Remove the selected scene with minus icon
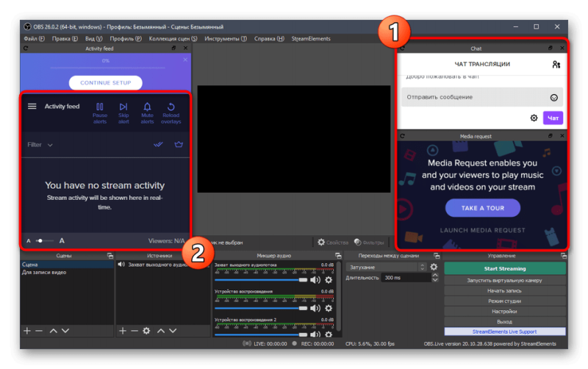Image resolution: width=588 pixels, height=369 pixels. (39, 331)
